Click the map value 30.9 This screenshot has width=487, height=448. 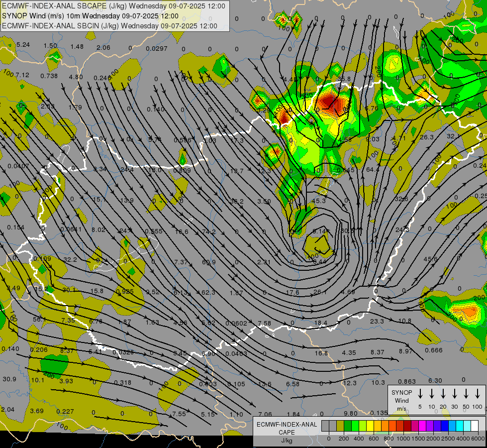pos(9,379)
